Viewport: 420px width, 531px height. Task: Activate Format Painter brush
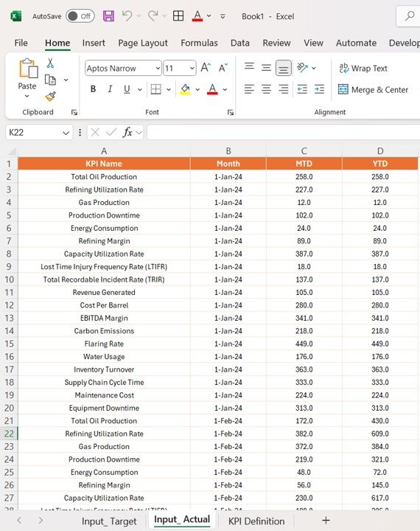pyautogui.click(x=50, y=97)
